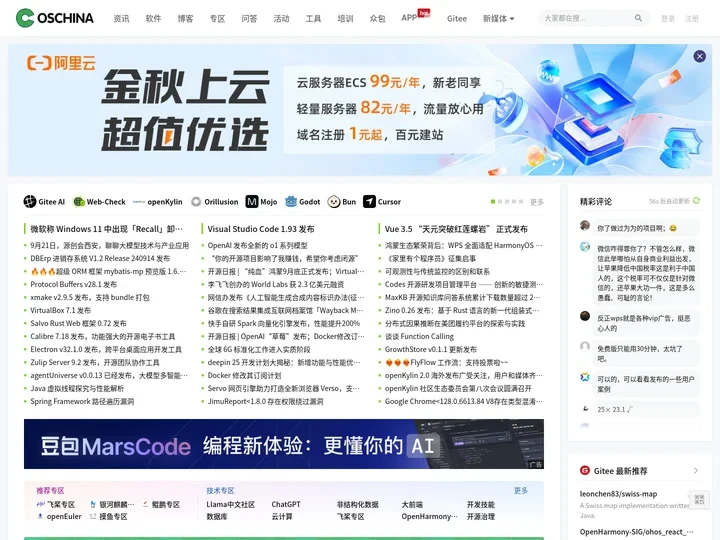This screenshot has height=540, width=720.
Task: Open the 云计算 tech zone
Action: pos(282,516)
